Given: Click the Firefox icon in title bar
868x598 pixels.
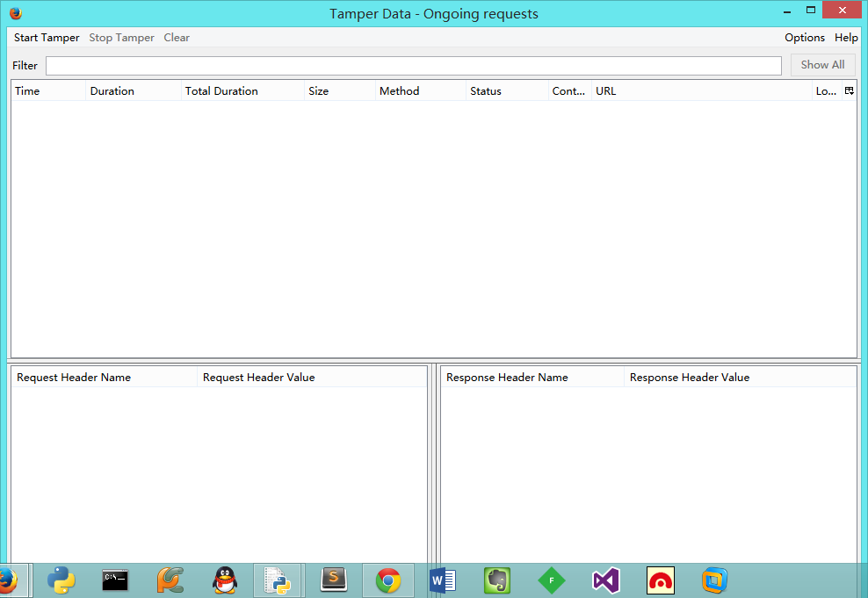Looking at the screenshot, I should pos(16,12).
